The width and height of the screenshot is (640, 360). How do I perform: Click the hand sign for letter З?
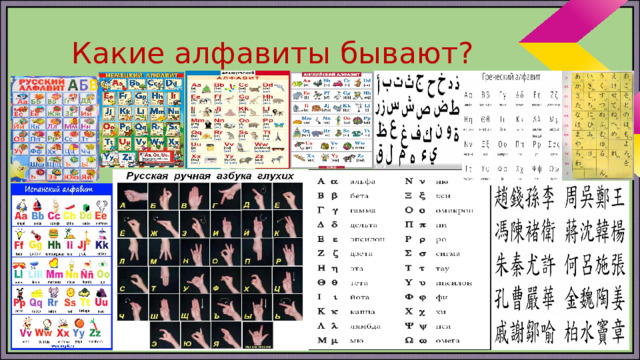pyautogui.click(x=195, y=224)
